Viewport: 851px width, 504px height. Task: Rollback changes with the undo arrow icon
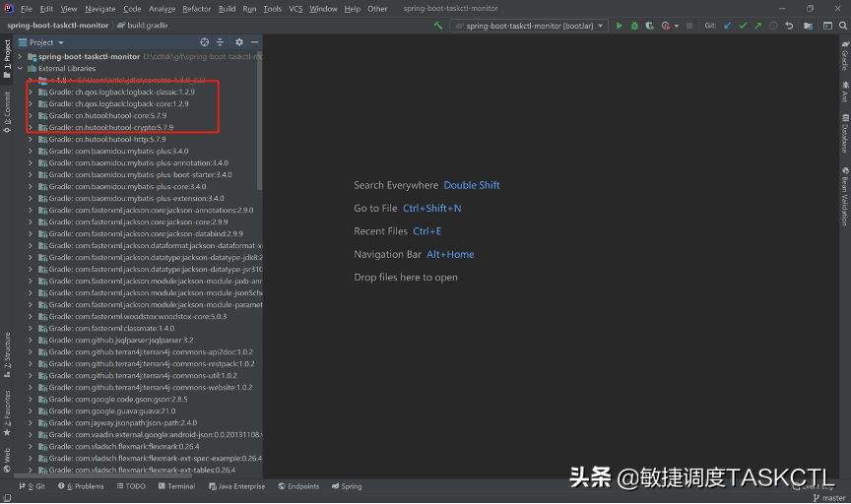pos(789,26)
